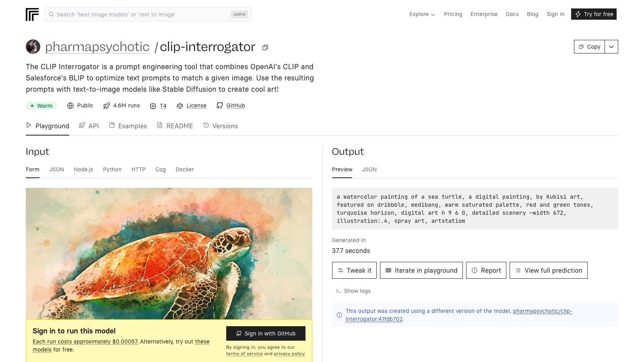Open the output JSON tab
Image resolution: width=644 pixels, height=362 pixels.
(369, 169)
